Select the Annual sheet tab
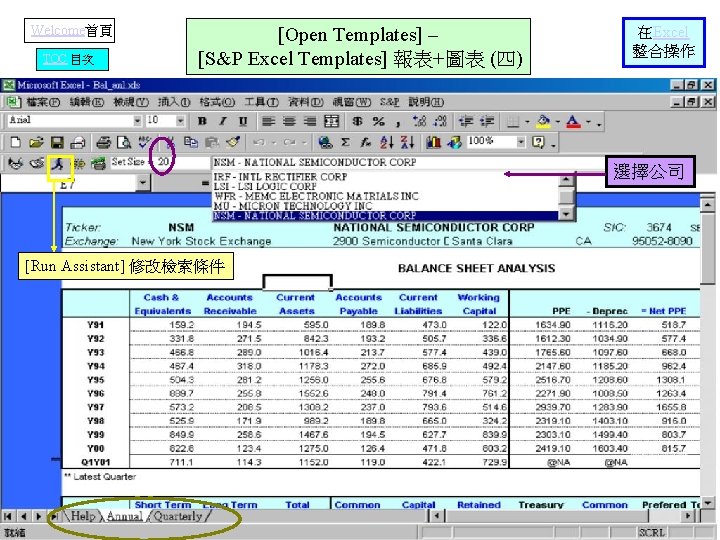The width and height of the screenshot is (720, 540). pos(124,516)
